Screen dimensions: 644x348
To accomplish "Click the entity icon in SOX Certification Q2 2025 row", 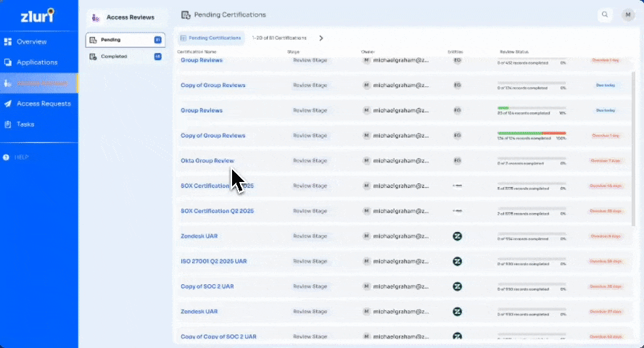I will point(457,211).
